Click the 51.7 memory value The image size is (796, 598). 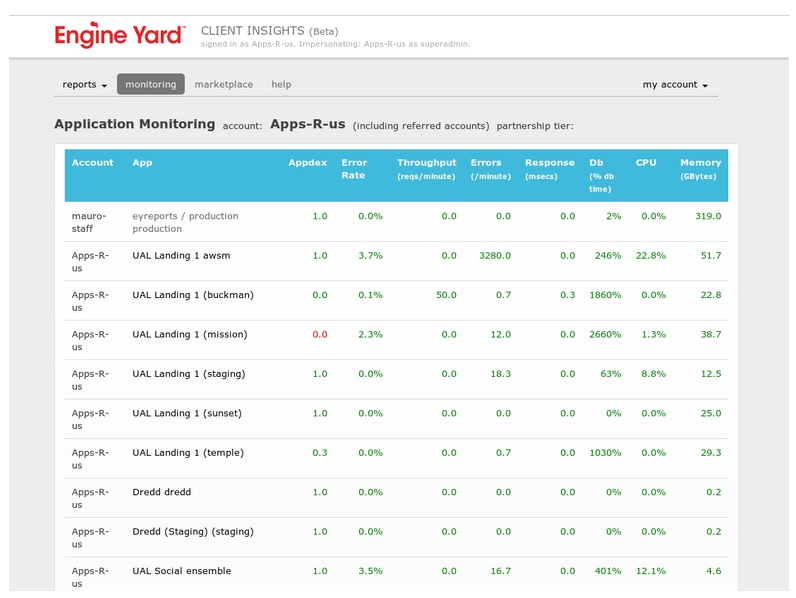(711, 255)
